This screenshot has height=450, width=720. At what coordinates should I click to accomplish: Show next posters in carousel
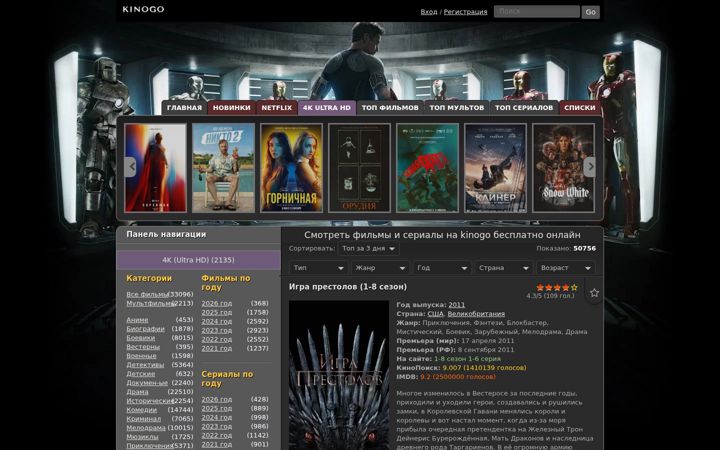(x=590, y=167)
